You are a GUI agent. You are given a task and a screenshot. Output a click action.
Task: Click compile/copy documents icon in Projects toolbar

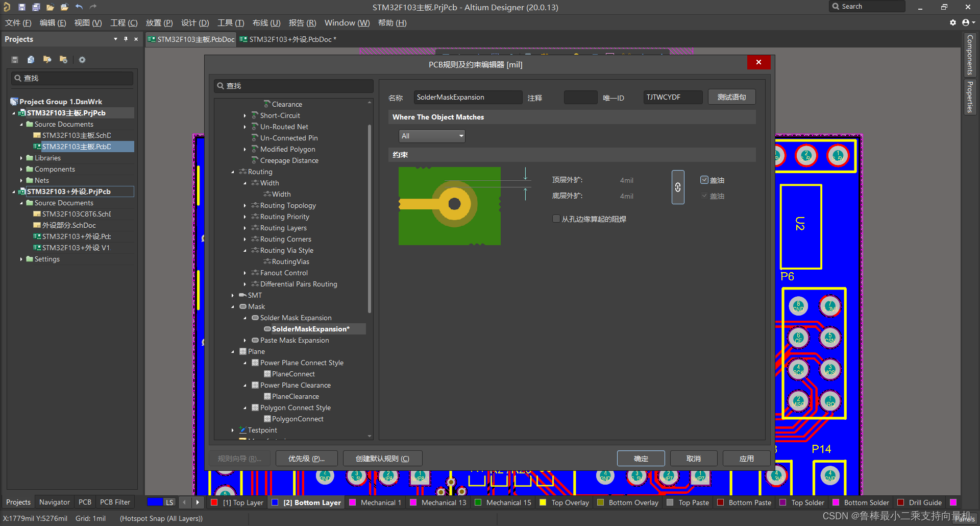click(31, 60)
